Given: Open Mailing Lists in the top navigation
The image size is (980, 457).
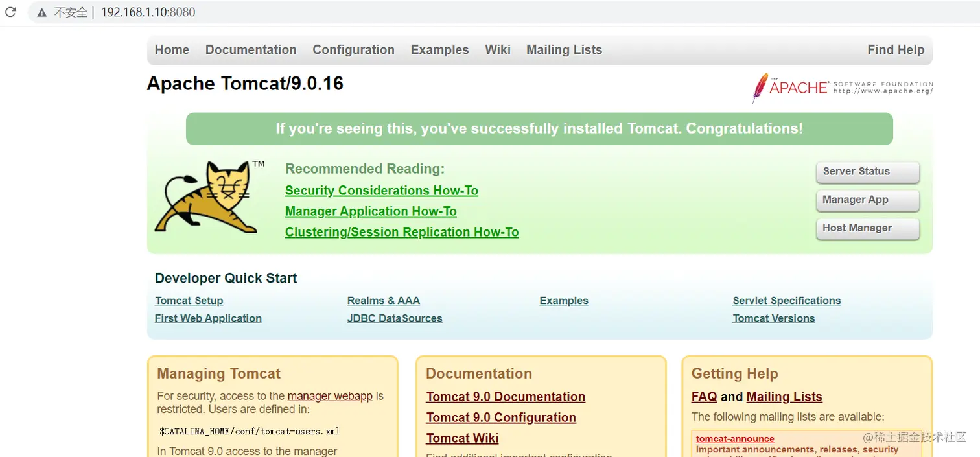Looking at the screenshot, I should point(564,50).
